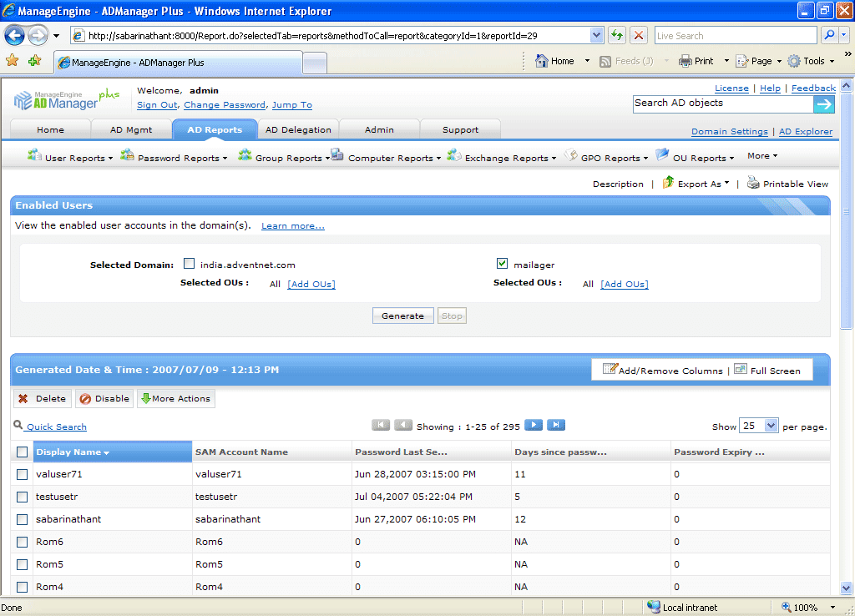Go to the previous results page
Image resolution: width=855 pixels, height=616 pixels.
(x=403, y=425)
